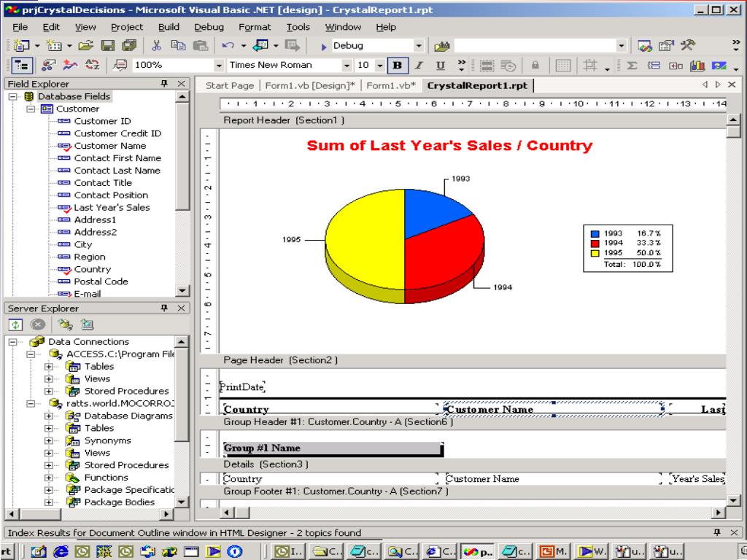This screenshot has width=747, height=560.
Task: Click the blue 1993 legend swatch
Action: [x=595, y=234]
